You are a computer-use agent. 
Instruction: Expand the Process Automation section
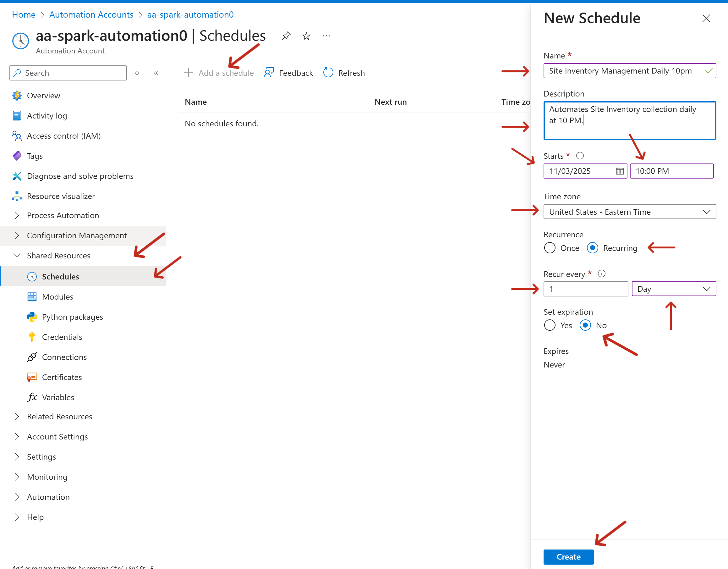point(63,215)
